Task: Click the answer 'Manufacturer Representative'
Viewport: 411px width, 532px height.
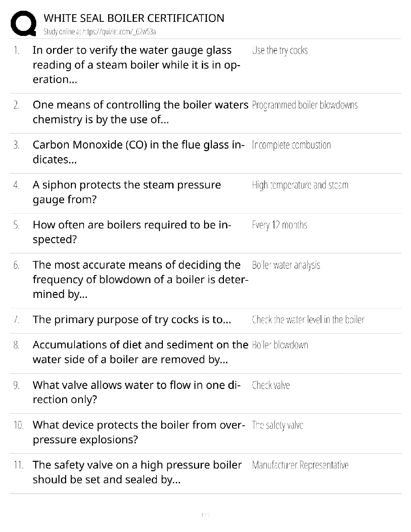Action: (x=300, y=465)
